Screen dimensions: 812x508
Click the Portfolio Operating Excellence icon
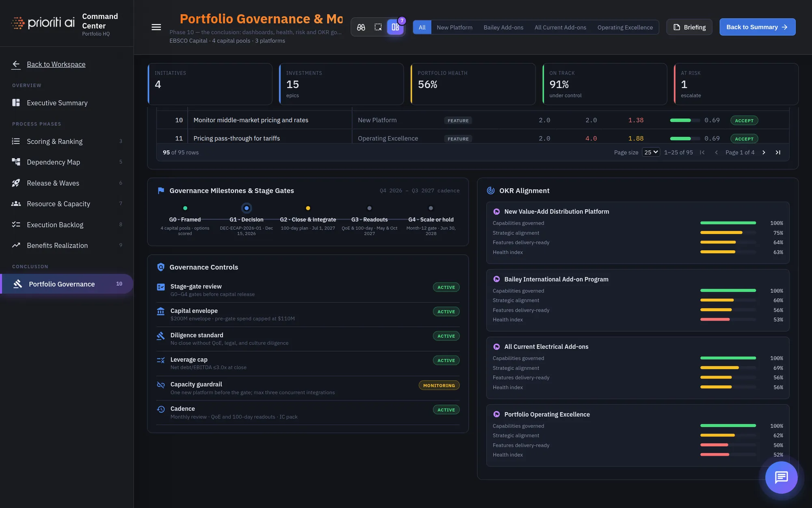pyautogui.click(x=496, y=414)
